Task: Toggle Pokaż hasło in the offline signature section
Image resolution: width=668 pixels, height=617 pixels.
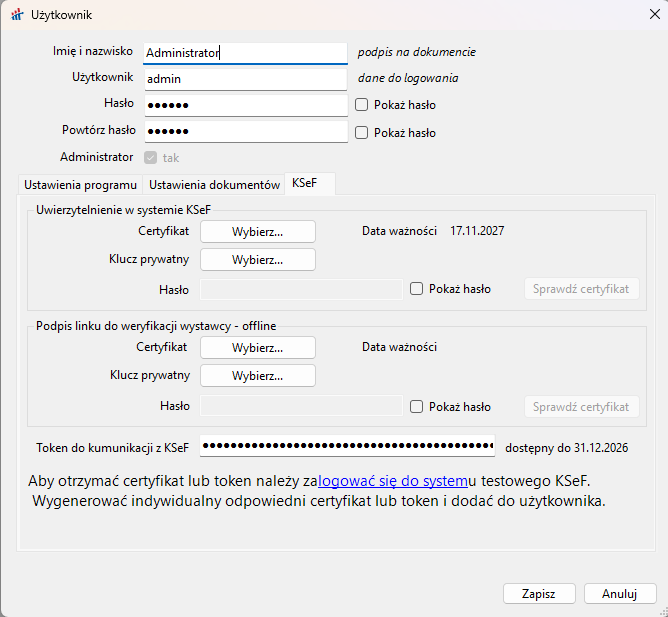Action: [x=417, y=407]
